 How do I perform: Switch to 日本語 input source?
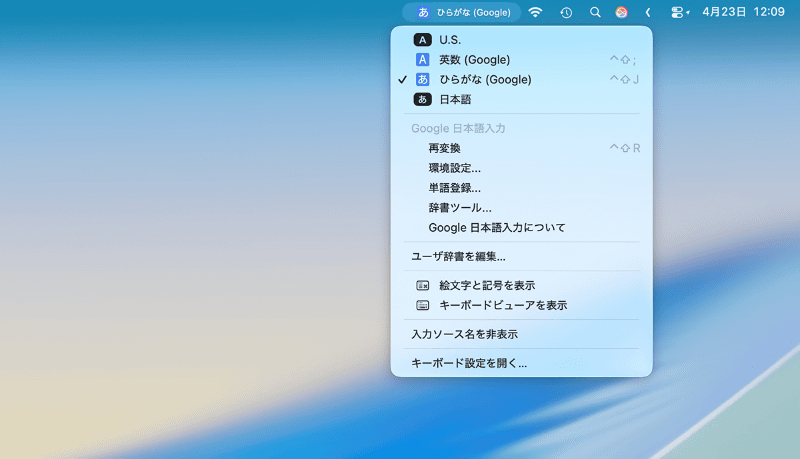click(x=521, y=99)
